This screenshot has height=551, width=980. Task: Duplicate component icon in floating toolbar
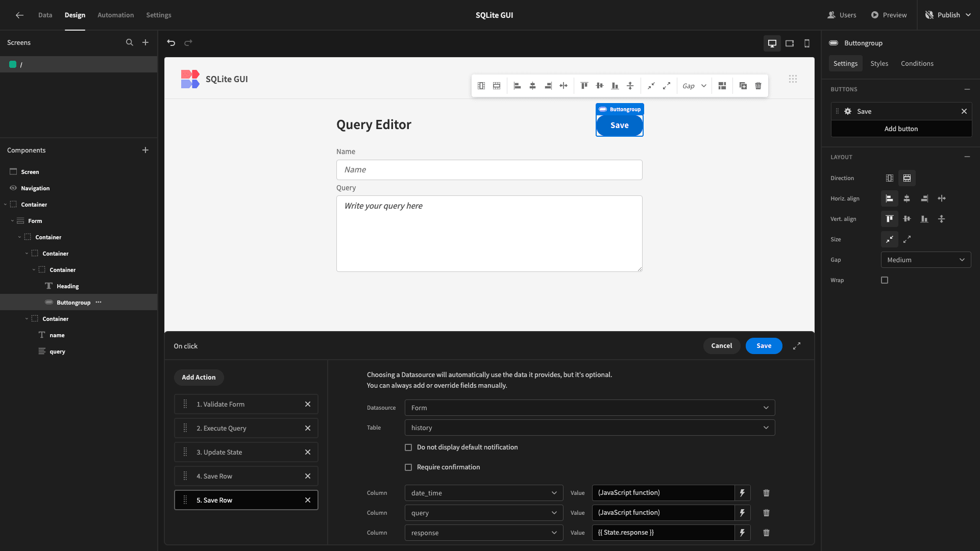click(x=743, y=86)
